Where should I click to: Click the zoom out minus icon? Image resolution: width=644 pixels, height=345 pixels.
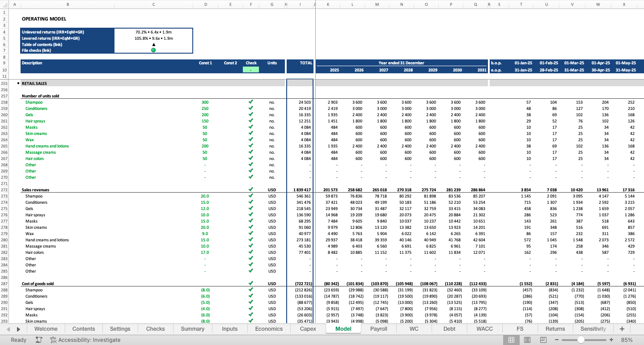tap(557, 340)
